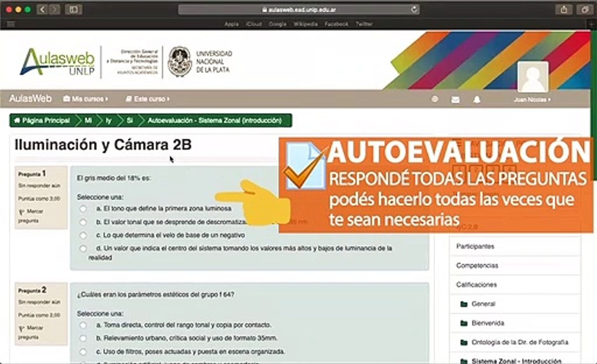Flag question 2 with Marcar pregunta
This screenshot has width=597, height=364.
[31, 332]
